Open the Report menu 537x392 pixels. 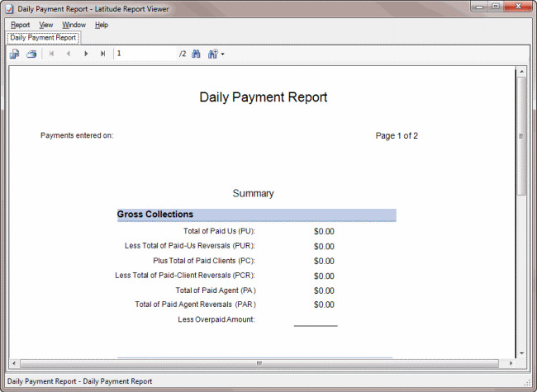point(21,25)
